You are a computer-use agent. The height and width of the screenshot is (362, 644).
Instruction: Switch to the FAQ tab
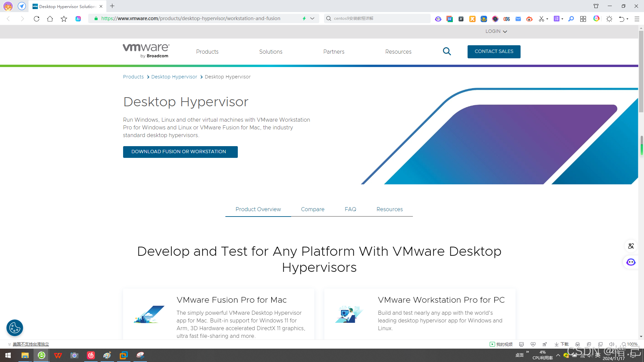point(351,209)
